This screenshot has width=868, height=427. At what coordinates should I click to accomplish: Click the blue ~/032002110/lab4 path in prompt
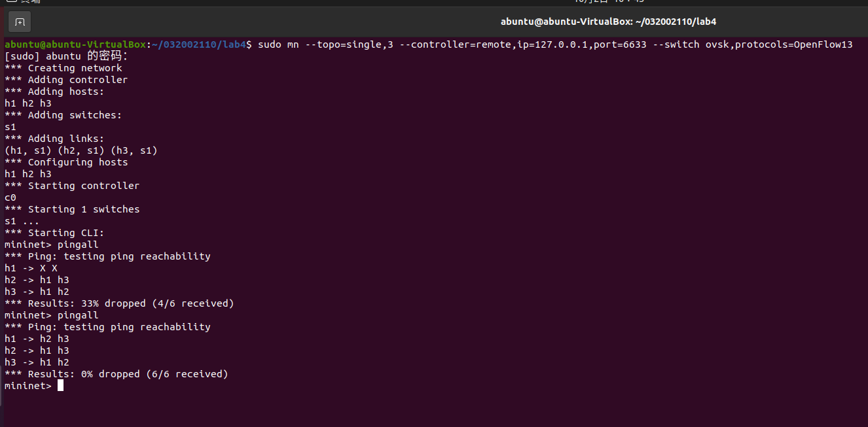199,44
